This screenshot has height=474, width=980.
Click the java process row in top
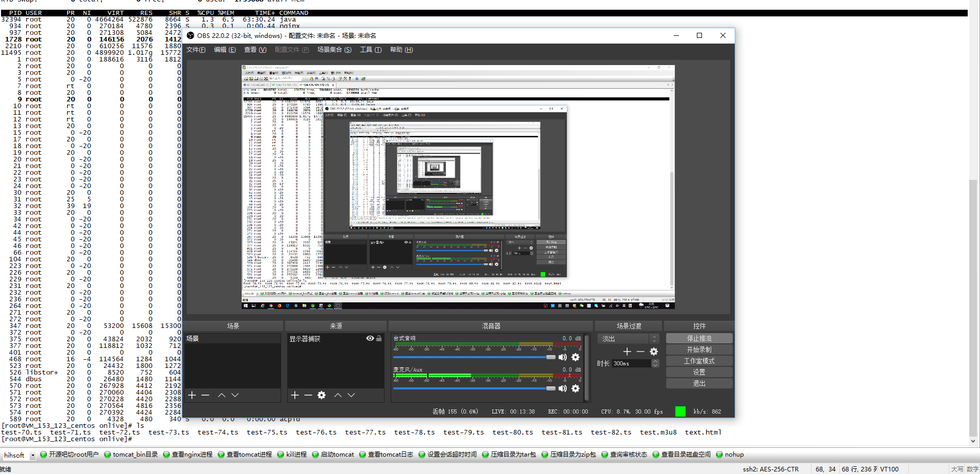(148, 19)
